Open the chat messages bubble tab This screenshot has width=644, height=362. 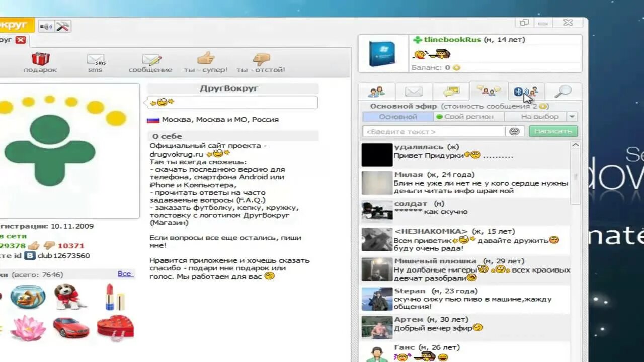click(451, 92)
